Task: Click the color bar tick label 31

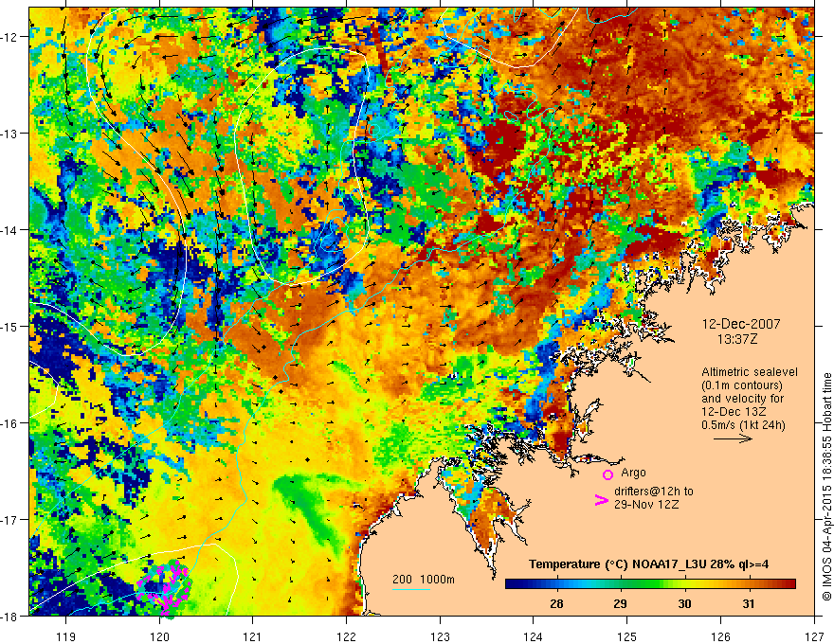Action: point(749,603)
